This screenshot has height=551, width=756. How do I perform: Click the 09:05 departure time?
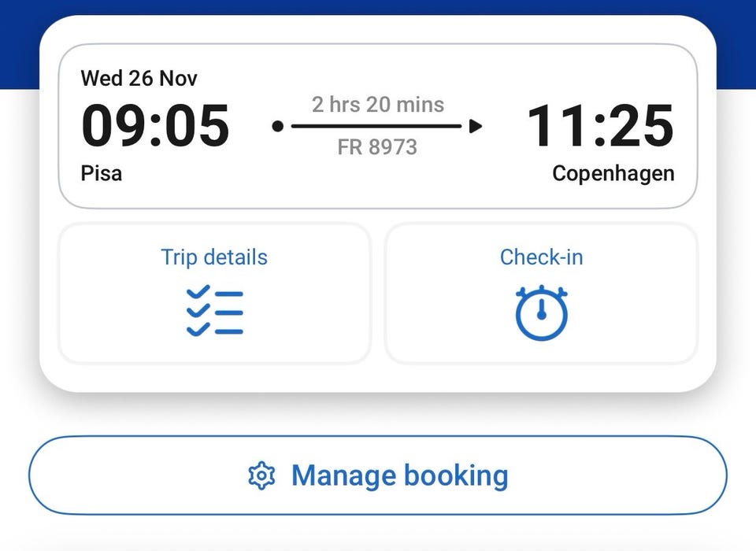point(155,126)
